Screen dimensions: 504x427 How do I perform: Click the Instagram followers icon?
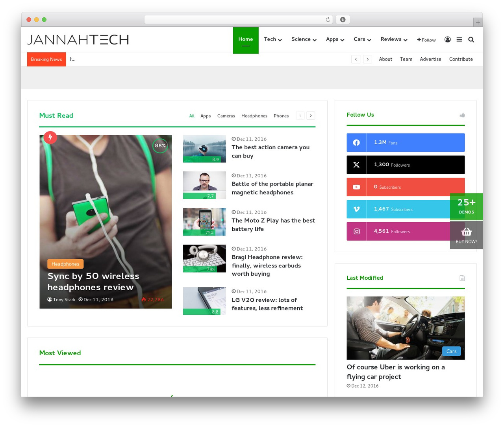tap(356, 232)
